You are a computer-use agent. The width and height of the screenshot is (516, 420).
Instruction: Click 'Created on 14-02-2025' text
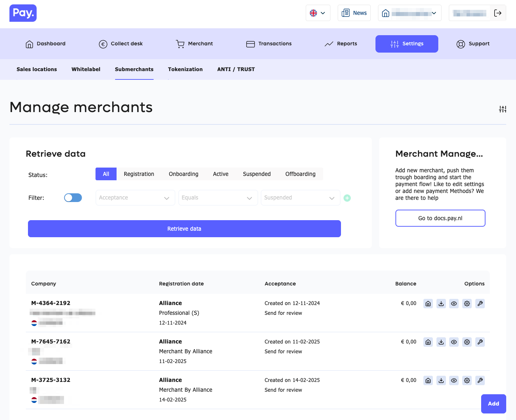pos(292,380)
